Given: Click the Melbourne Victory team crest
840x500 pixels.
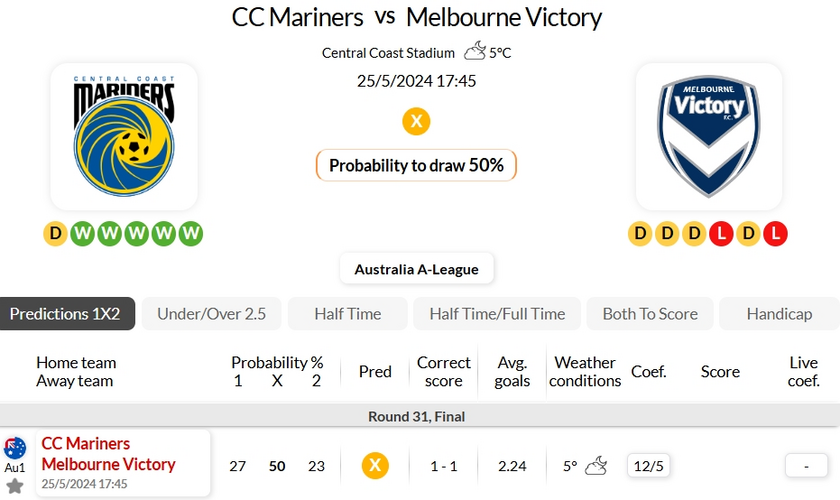Looking at the screenshot, I should pyautogui.click(x=709, y=136).
